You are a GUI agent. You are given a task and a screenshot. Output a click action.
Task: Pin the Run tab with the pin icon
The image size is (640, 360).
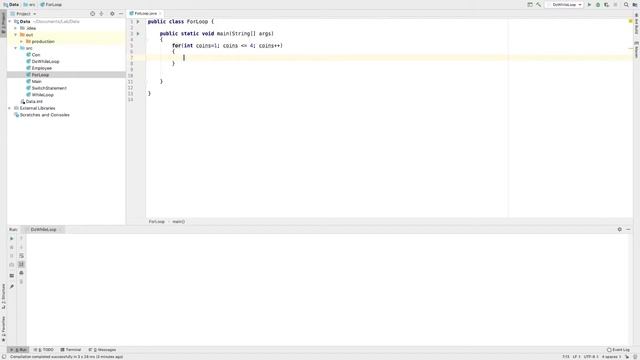pyautogui.click(x=11, y=287)
